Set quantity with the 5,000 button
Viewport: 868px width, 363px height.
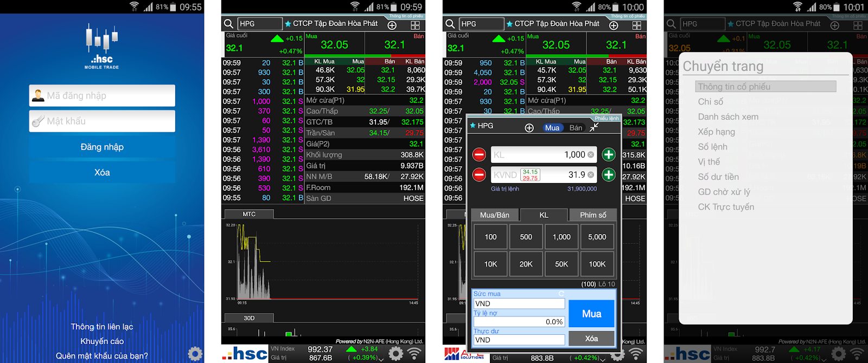(x=597, y=237)
